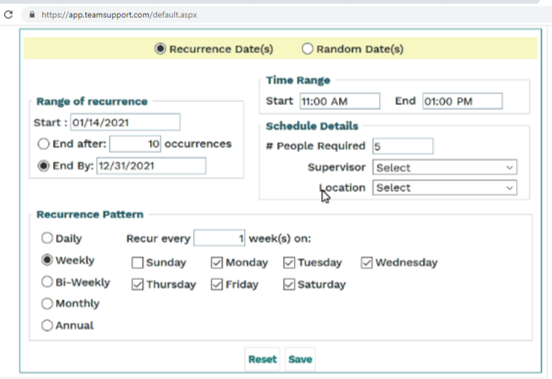Select the Daily recurrence pattern

click(x=47, y=238)
